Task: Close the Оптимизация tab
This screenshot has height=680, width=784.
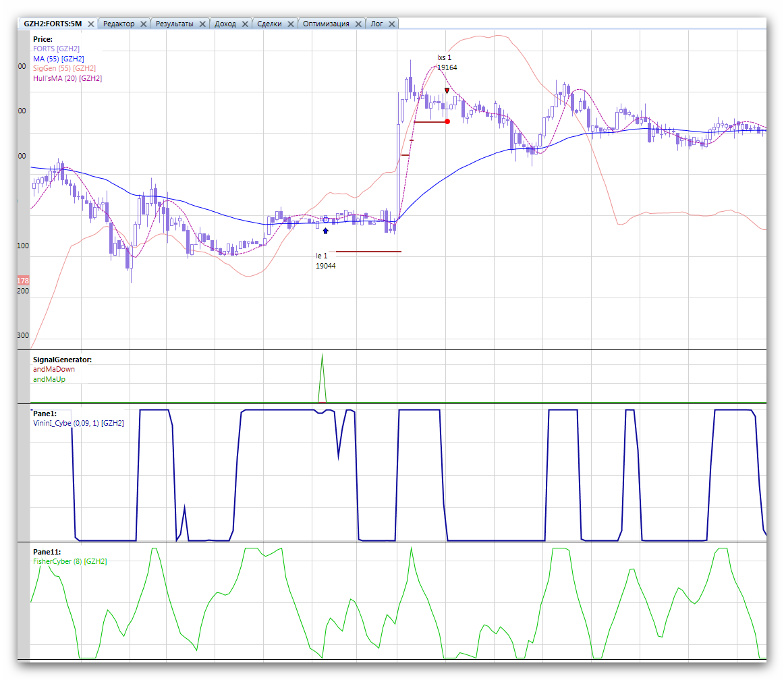Action: click(358, 24)
